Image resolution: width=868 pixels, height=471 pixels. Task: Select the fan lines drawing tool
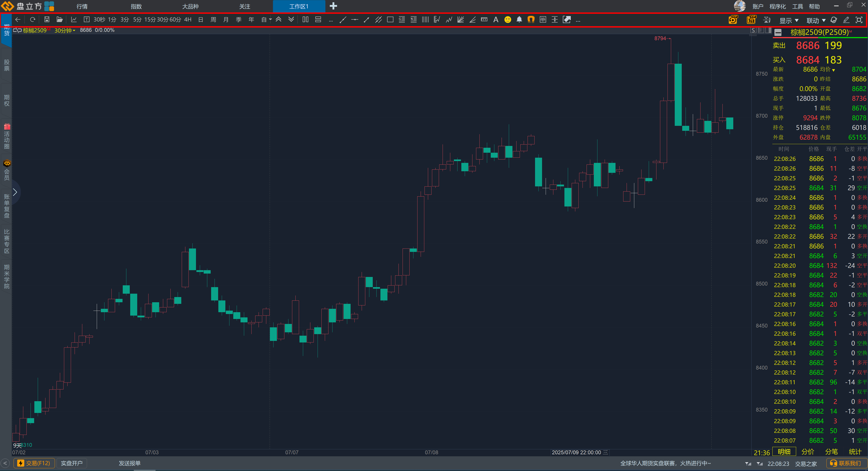coord(461,20)
